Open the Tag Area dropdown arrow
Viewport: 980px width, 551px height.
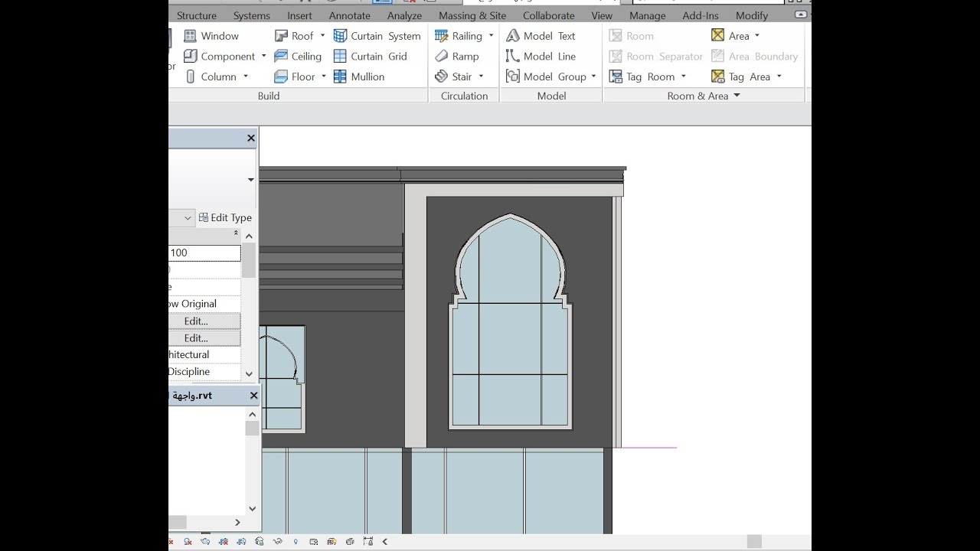point(779,77)
